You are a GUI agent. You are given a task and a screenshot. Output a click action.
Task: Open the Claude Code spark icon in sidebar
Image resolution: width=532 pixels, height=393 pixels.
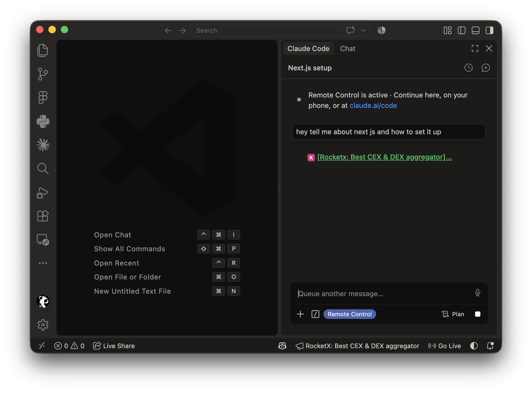click(x=43, y=145)
